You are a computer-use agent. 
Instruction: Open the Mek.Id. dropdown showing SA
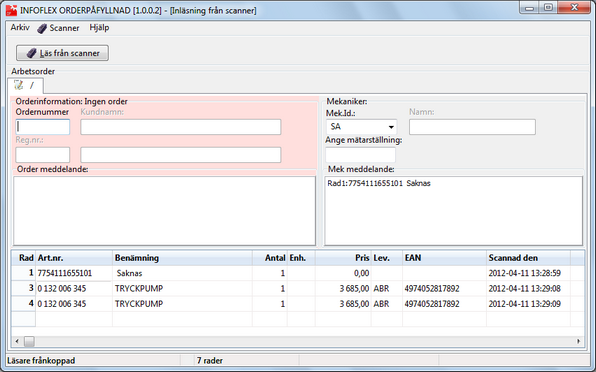coord(361,127)
